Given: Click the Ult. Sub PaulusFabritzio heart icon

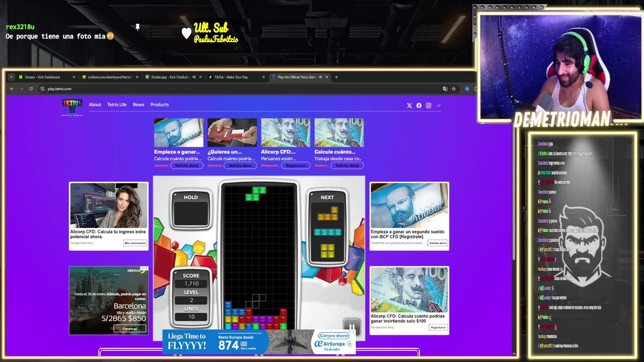Looking at the screenshot, I should [x=187, y=33].
